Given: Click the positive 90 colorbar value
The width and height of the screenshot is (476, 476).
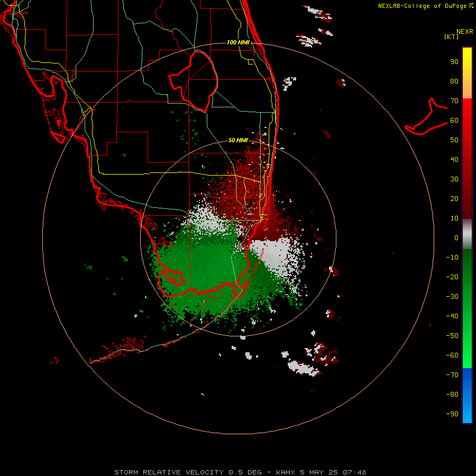Looking at the screenshot, I should (x=454, y=62).
